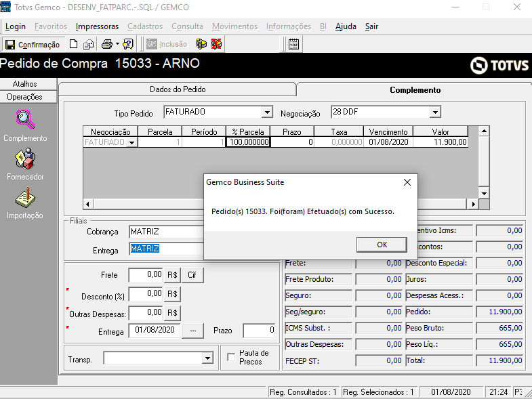Click the Valor cell 11.900,00 in grid

tap(441, 142)
